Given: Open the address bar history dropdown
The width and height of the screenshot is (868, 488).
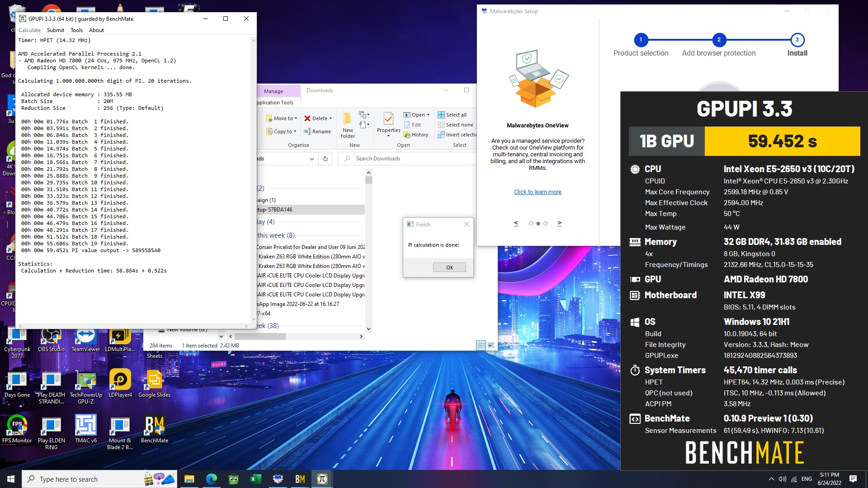Looking at the screenshot, I should pyautogui.click(x=311, y=159).
